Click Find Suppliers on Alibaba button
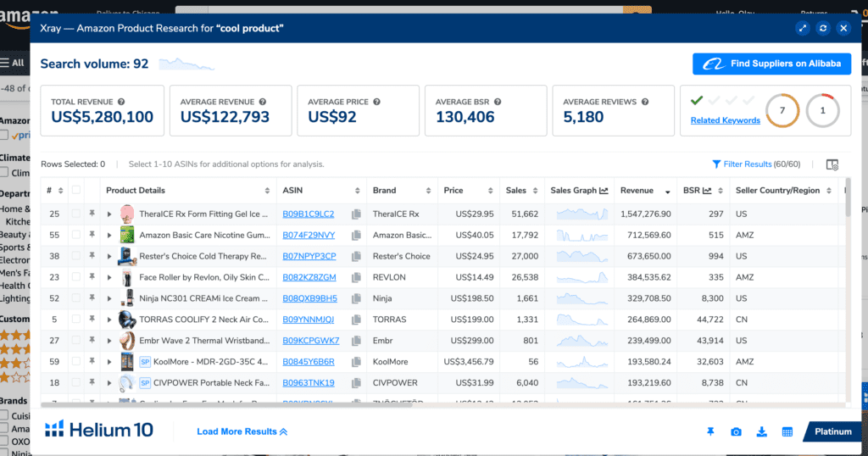Screen dimensions: 868x456 771,64
